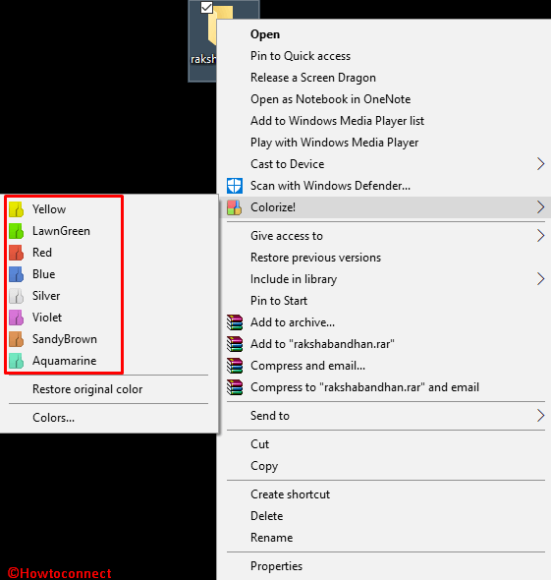
Task: Open Properties from the context menu
Action: pos(276,566)
